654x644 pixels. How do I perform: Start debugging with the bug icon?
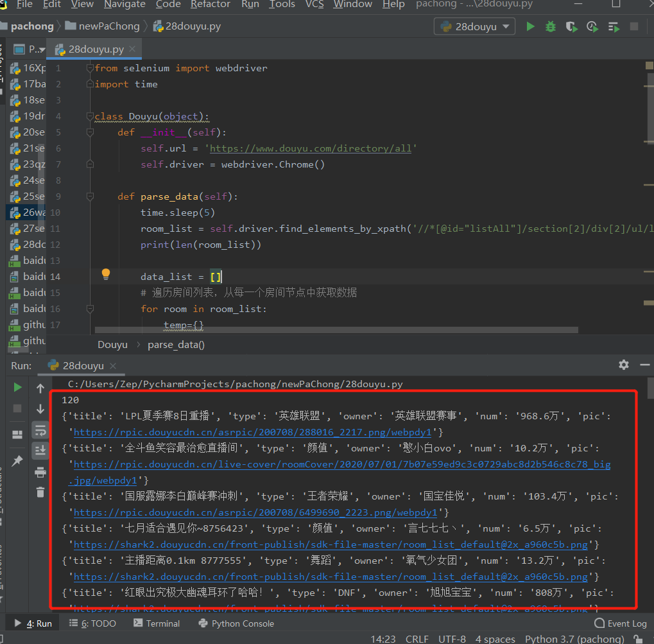click(551, 27)
